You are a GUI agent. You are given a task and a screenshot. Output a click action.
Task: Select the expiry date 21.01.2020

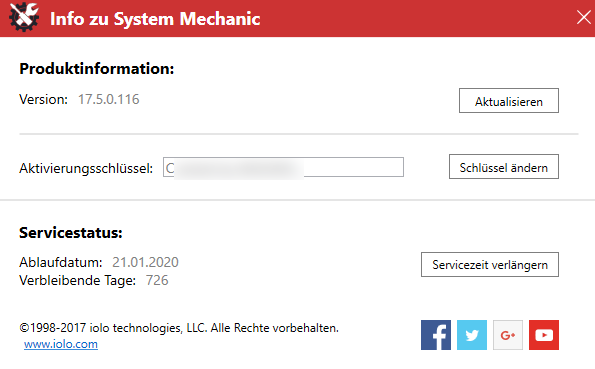[x=145, y=262]
